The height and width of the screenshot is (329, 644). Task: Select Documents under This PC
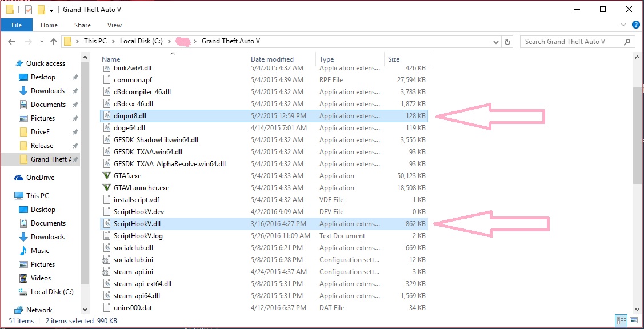[x=48, y=223]
